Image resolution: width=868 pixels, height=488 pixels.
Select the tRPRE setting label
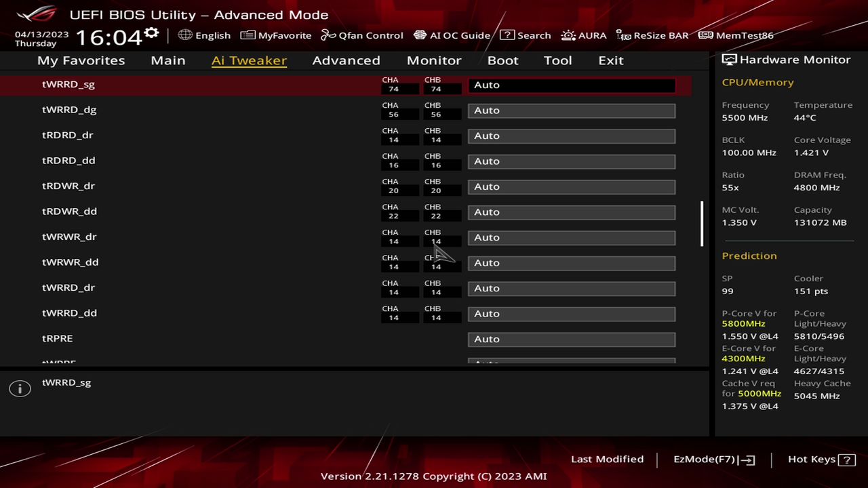58,338
